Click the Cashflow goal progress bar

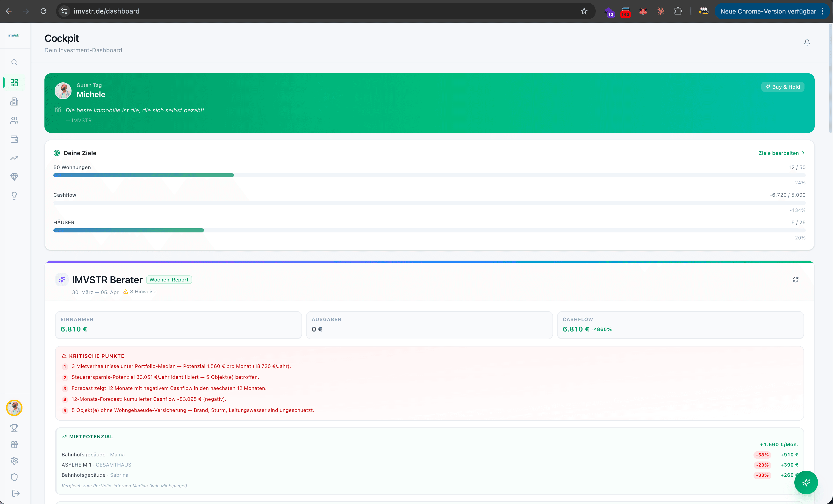pos(429,203)
